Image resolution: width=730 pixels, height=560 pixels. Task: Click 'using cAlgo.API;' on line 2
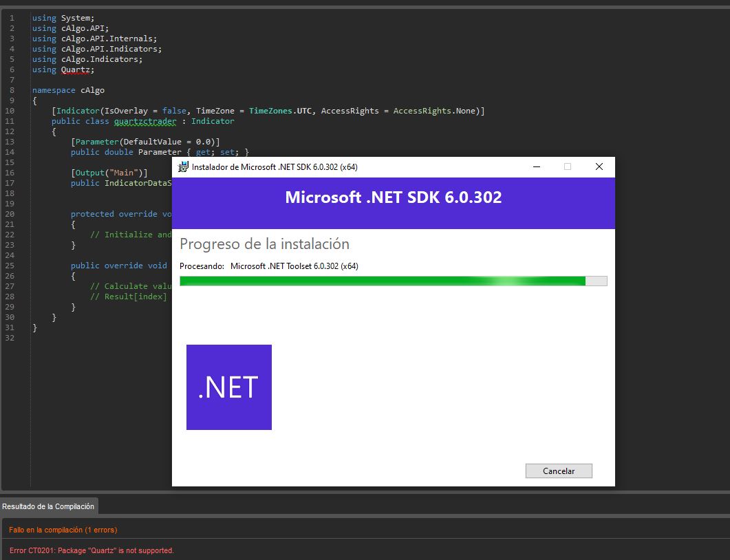click(x=70, y=28)
